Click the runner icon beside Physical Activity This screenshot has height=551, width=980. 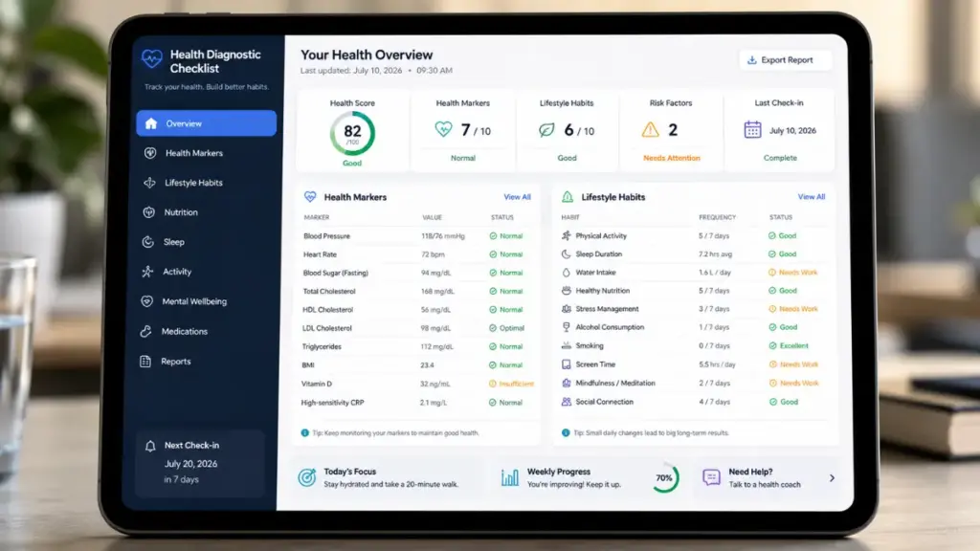pos(567,235)
